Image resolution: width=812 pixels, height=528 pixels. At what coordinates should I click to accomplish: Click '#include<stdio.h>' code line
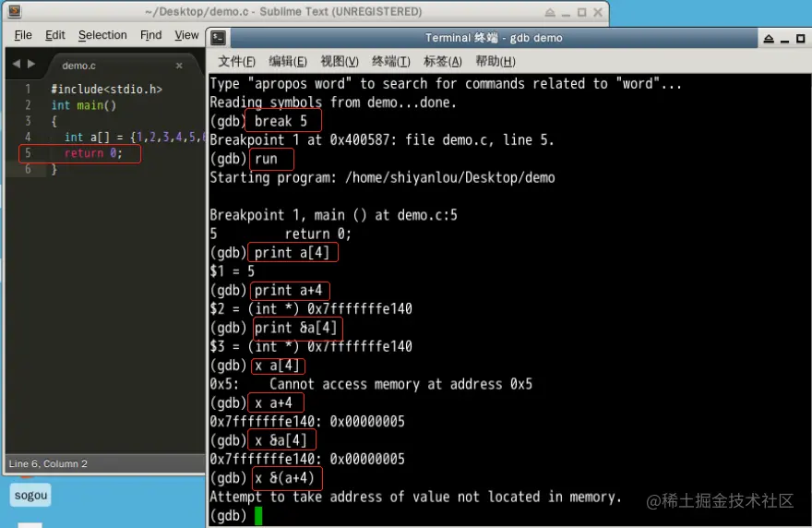pyautogui.click(x=107, y=90)
